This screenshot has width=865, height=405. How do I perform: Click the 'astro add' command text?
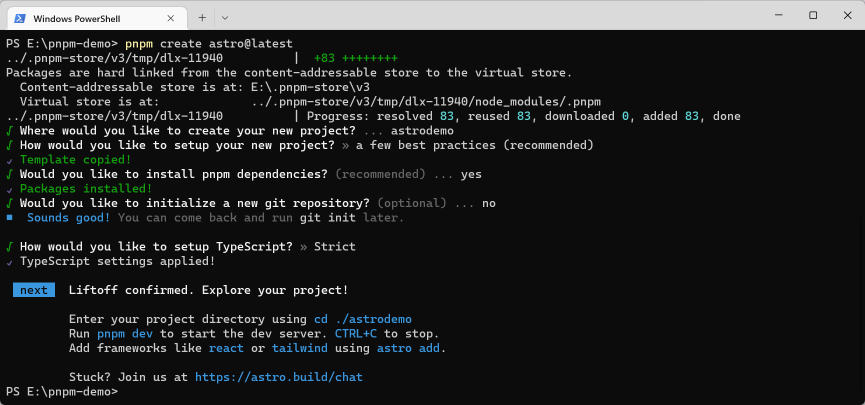408,348
